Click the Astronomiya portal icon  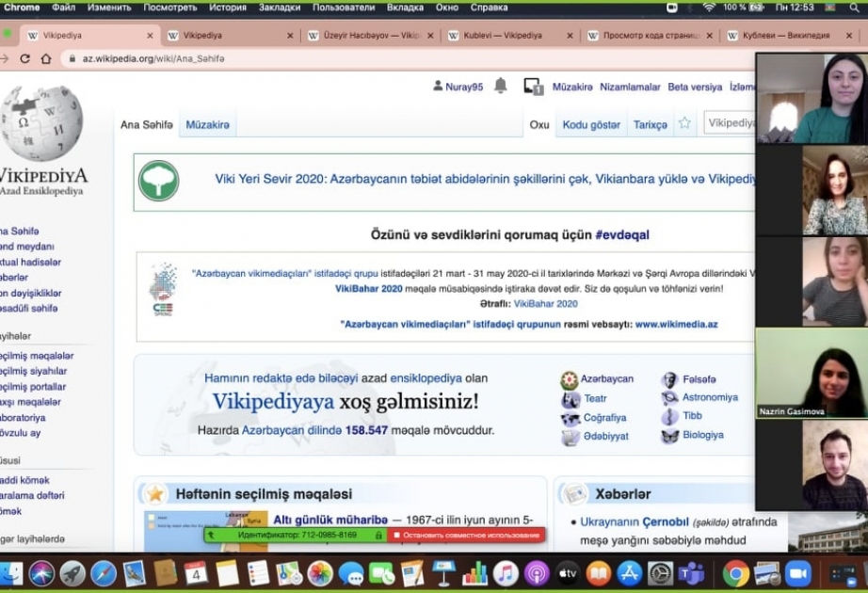(x=669, y=398)
